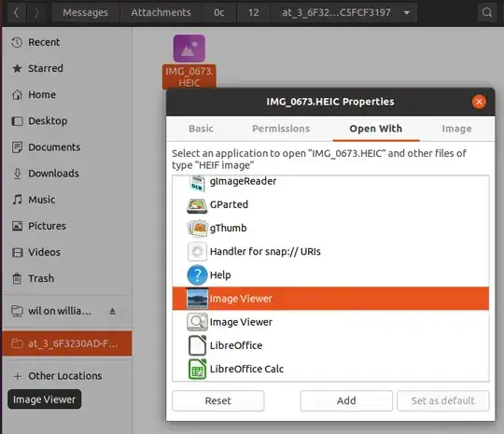Switch to the Basic tab

click(x=201, y=129)
